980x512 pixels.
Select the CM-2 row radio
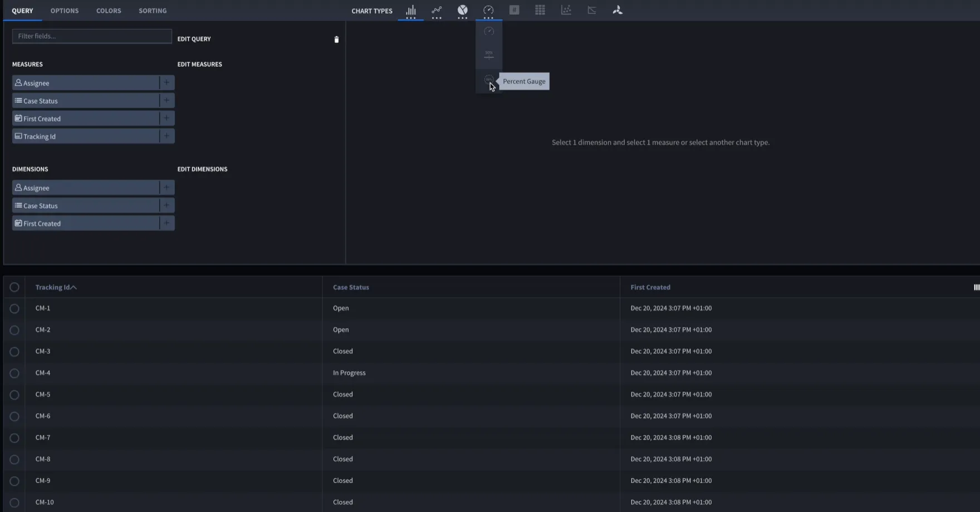point(14,330)
